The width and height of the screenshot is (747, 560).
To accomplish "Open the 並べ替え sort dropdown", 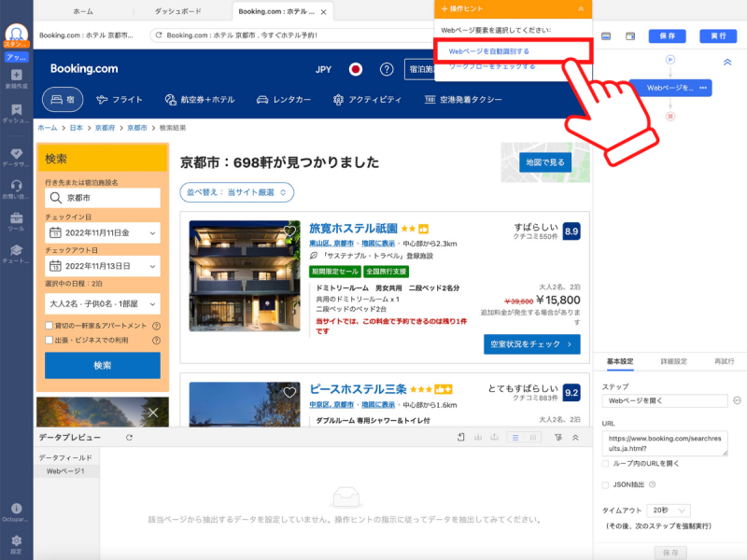I will tap(236, 192).
